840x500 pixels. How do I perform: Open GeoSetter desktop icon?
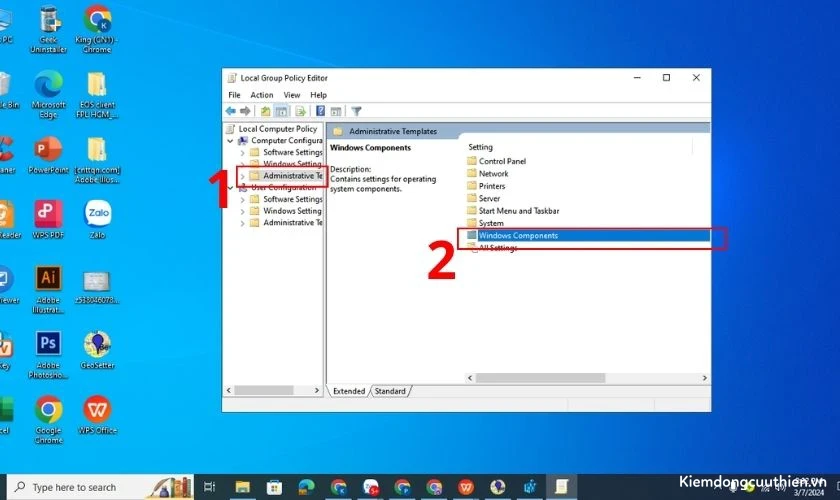pyautogui.click(x=98, y=350)
